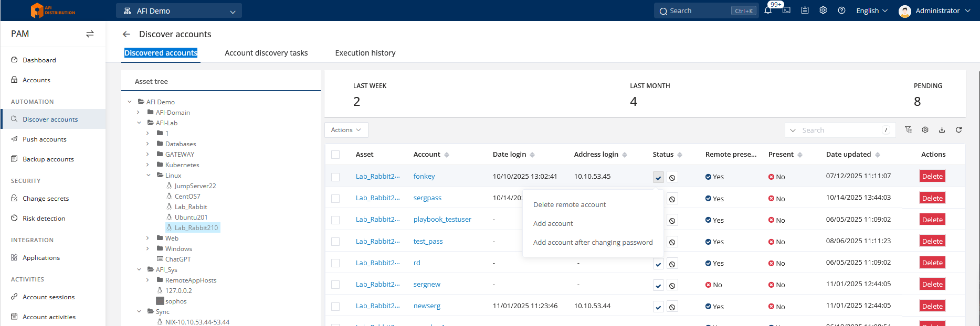The height and width of the screenshot is (326, 980).
Task: Tick the checkbox for the fonkey row
Action: [335, 177]
